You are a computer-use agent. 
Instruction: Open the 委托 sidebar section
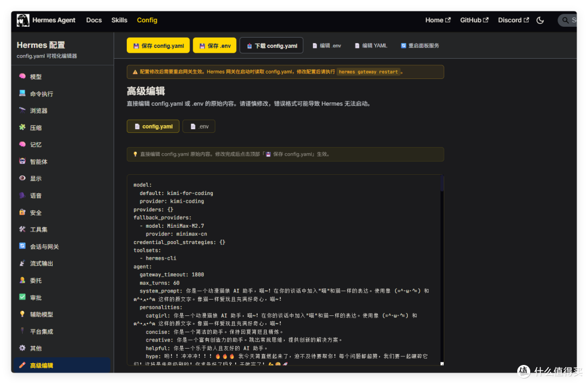62,281
